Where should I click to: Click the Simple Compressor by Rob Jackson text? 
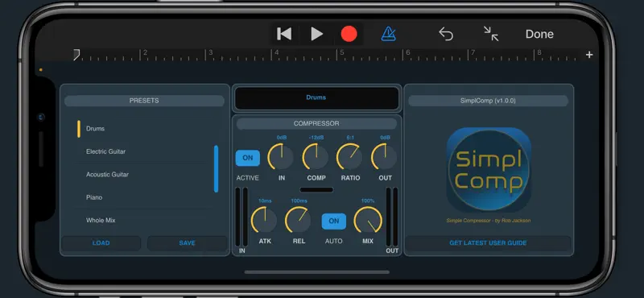pos(489,221)
